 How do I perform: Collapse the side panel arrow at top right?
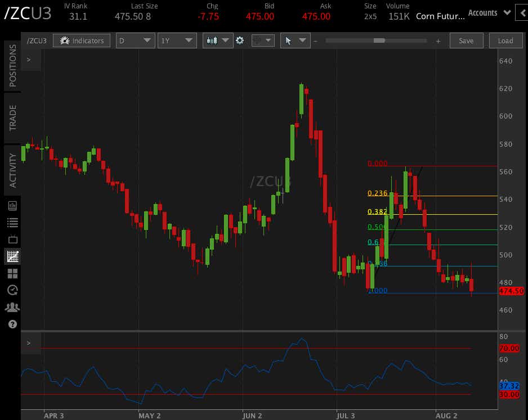(522, 13)
